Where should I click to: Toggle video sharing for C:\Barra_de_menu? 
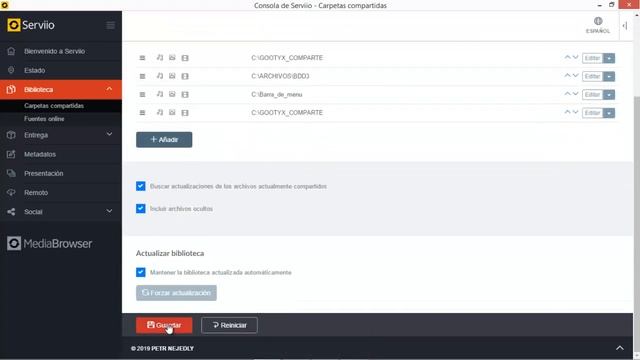click(x=185, y=95)
